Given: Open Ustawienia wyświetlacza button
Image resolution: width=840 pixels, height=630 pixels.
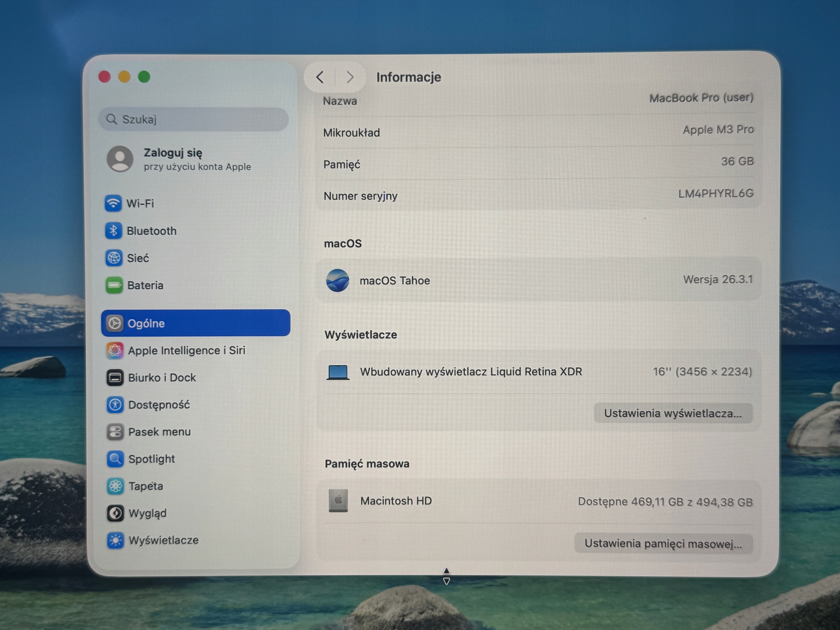Looking at the screenshot, I should (673, 413).
